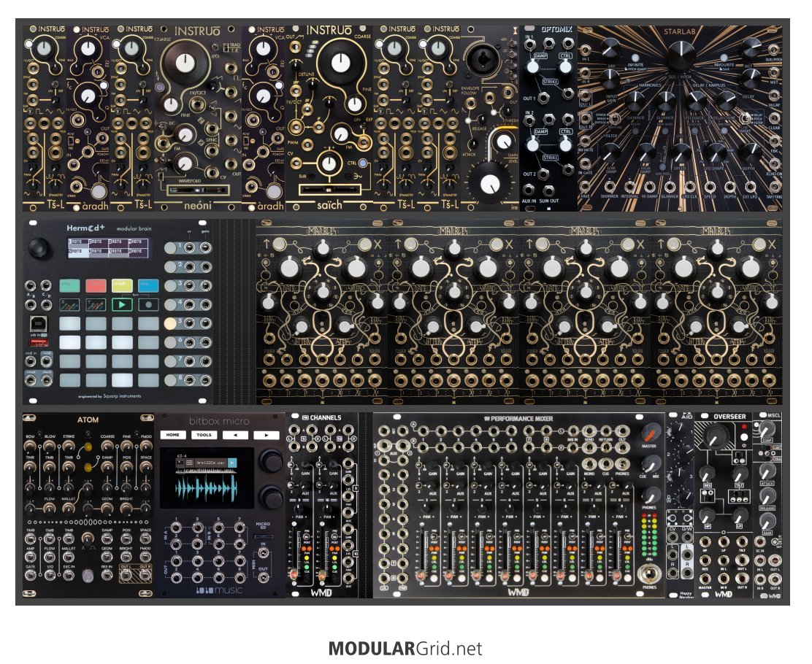Screen dimensions: 812x664
Task: Click the Hermod+ black encoder knob
Action: 40,248
